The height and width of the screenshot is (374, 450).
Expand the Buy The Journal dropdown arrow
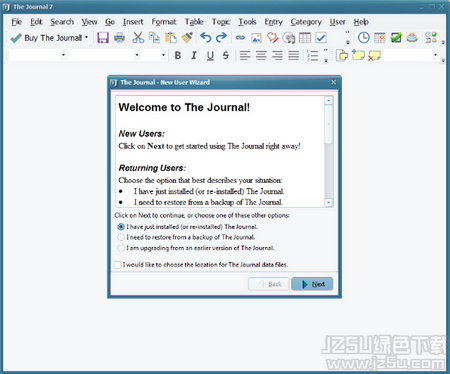pyautogui.click(x=86, y=37)
